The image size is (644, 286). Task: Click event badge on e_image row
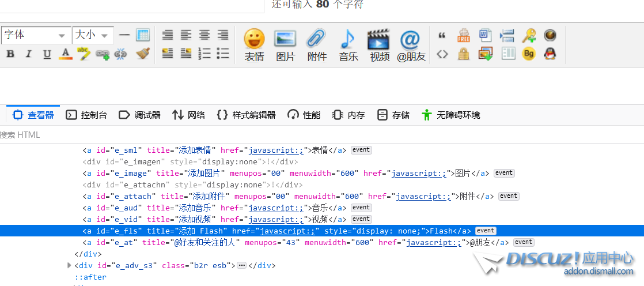tap(504, 173)
